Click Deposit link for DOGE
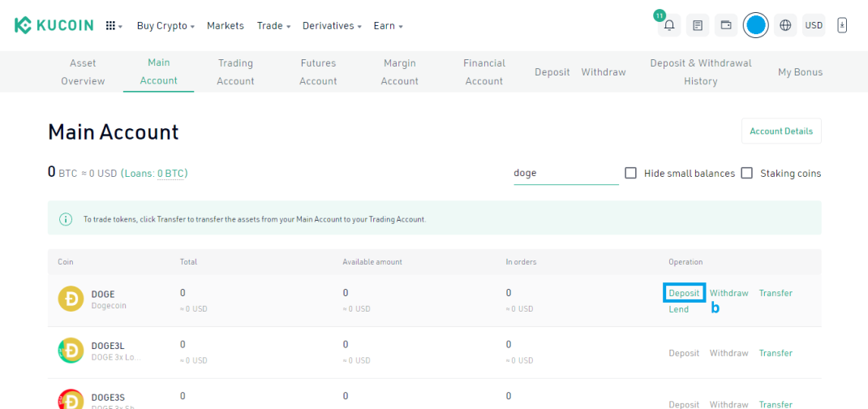Viewport: 868px width, 409px height. (684, 293)
